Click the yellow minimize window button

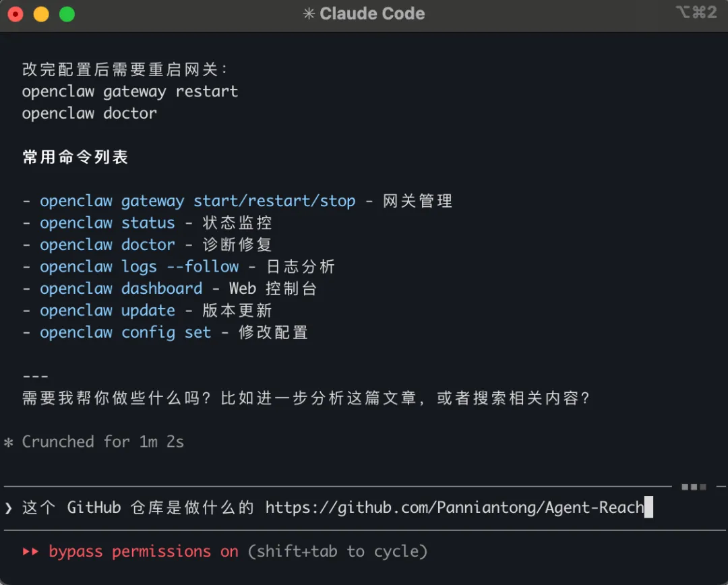41,14
